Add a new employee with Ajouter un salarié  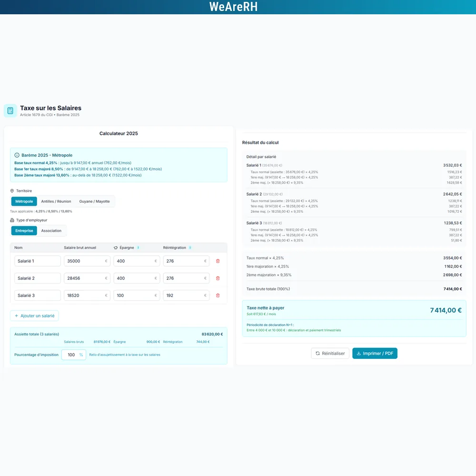click(34, 316)
